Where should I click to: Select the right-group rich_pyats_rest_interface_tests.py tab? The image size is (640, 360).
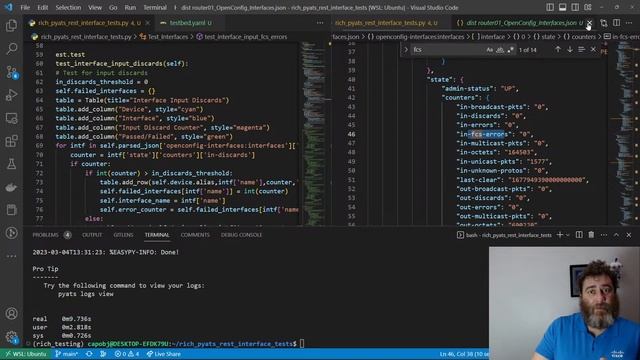pos(386,23)
